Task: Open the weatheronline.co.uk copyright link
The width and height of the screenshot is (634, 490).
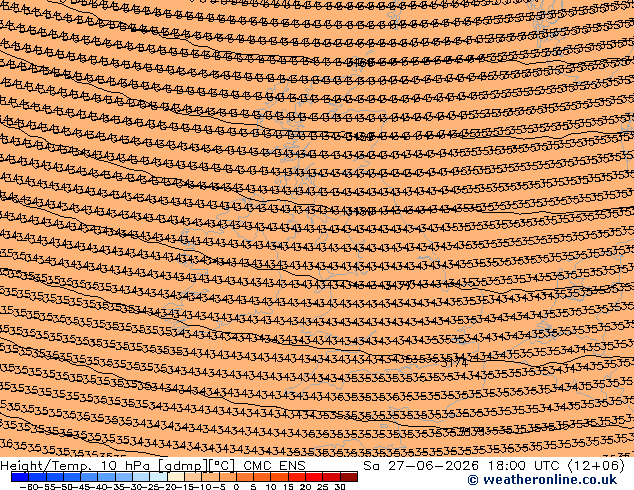Action: (542, 480)
